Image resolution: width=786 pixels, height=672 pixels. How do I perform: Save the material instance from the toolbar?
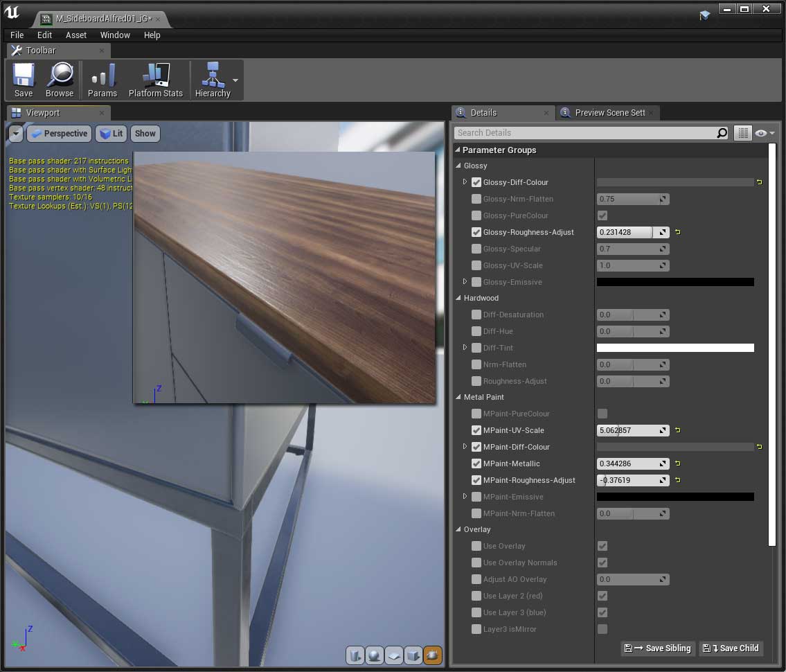[x=24, y=80]
